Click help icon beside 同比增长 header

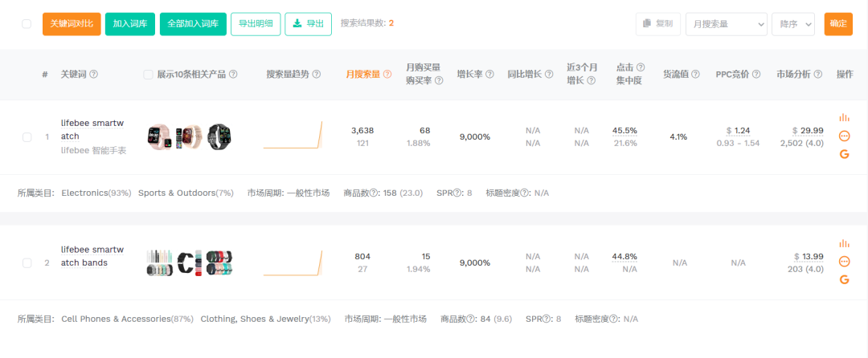[549, 74]
